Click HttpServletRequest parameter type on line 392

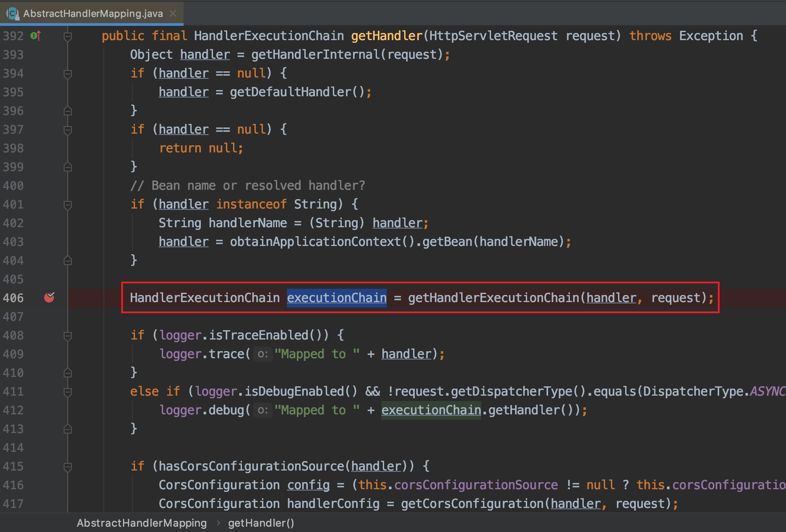pyautogui.click(x=493, y=36)
